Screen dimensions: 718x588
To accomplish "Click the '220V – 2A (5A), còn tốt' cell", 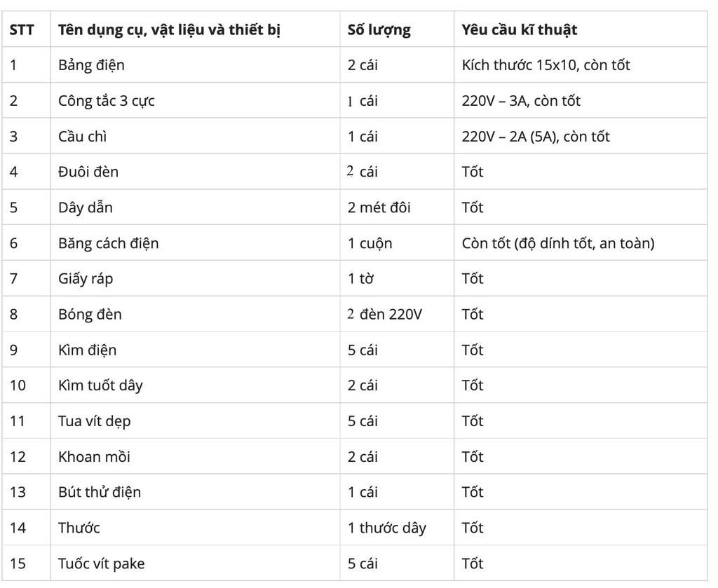I will 536,137.
